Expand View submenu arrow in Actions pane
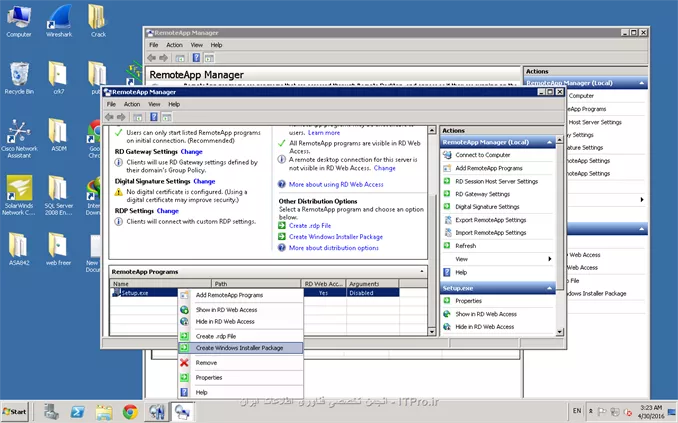The width and height of the screenshot is (678, 423). click(550, 259)
